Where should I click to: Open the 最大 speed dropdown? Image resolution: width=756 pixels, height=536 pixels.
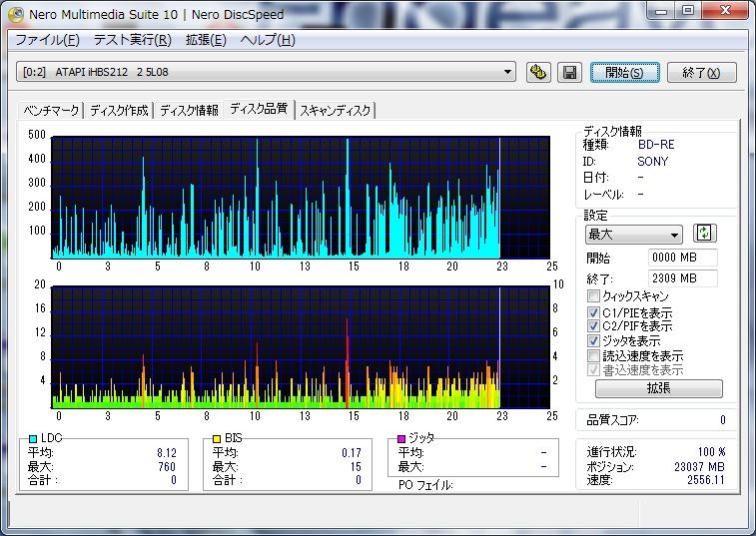click(x=633, y=235)
